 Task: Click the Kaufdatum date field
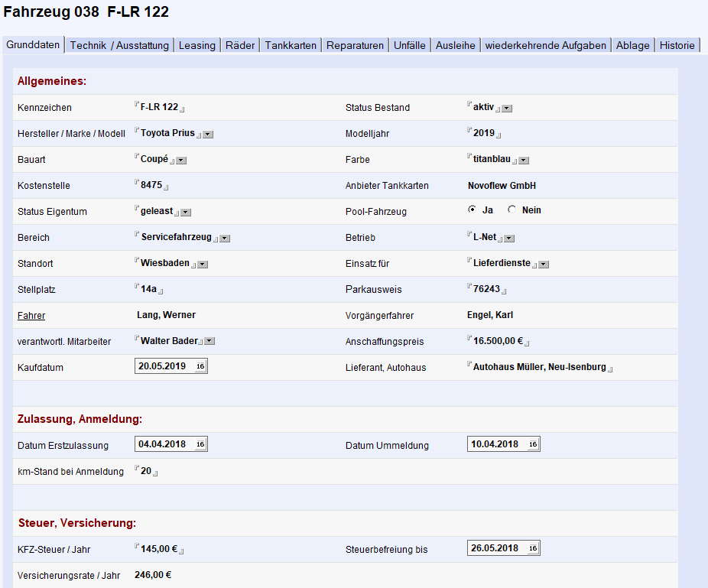(171, 366)
